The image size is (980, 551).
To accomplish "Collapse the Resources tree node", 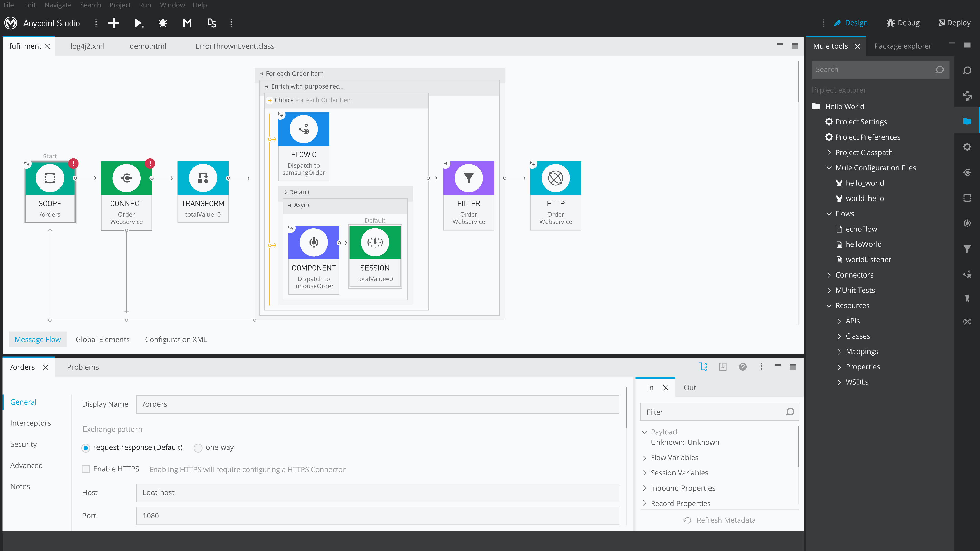I will (x=829, y=306).
